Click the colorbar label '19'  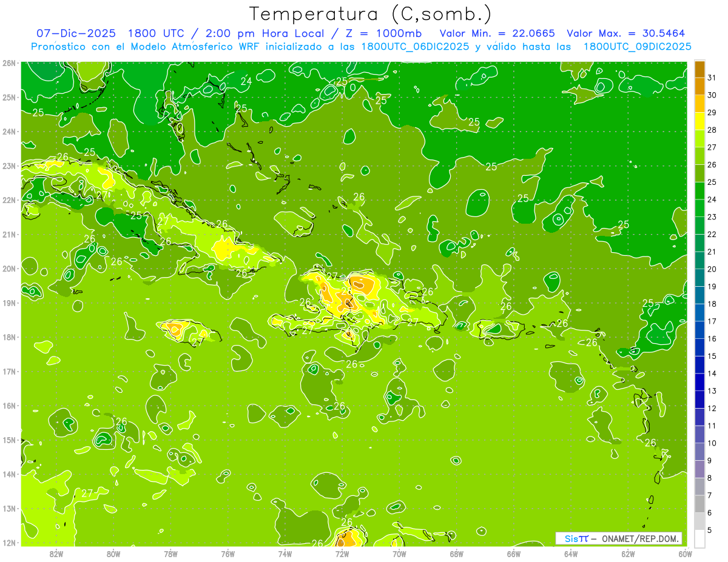coord(712,287)
